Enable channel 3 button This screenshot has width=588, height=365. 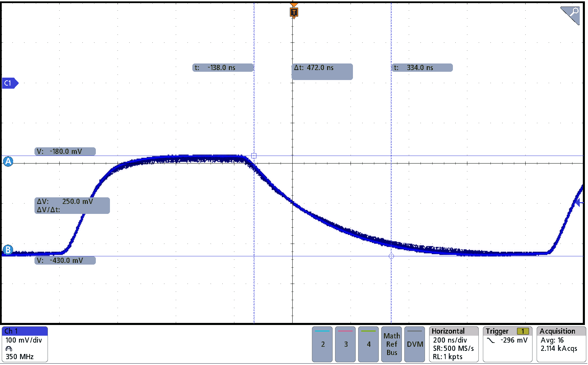[345, 344]
